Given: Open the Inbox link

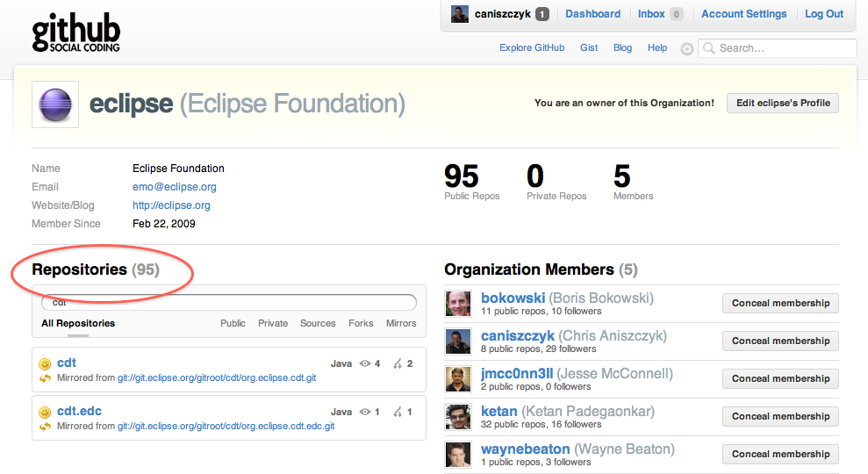Looking at the screenshot, I should [x=651, y=14].
